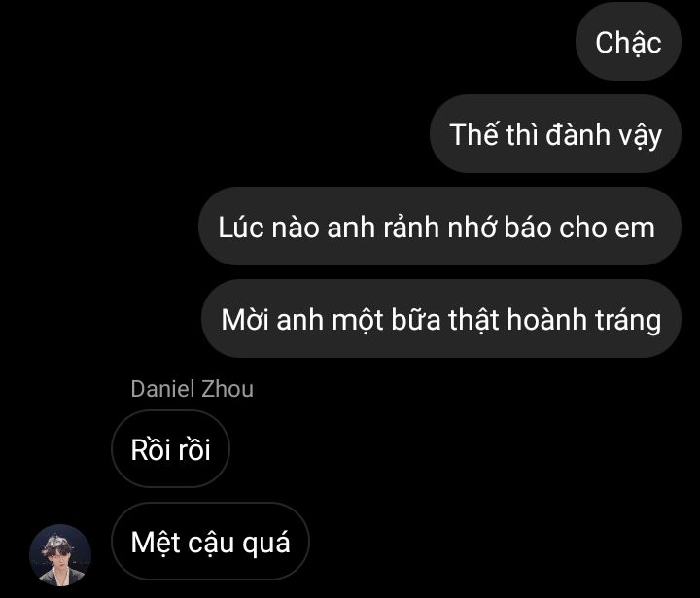This screenshot has height=598, width=700.
Task: Click the word 'Mời' in the fourth message
Action: 245,320
